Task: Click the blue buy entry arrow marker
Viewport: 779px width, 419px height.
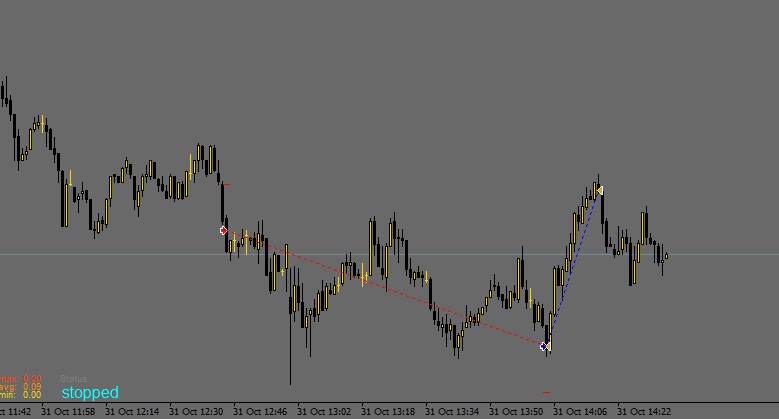Action: click(544, 347)
